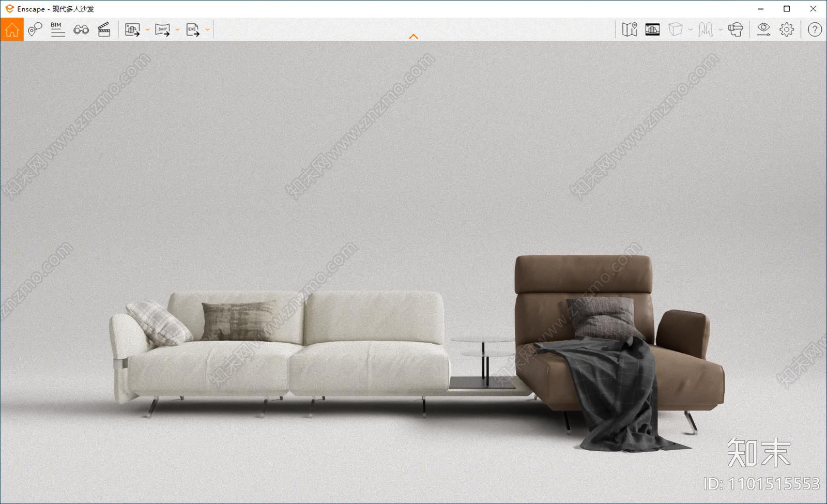Viewport: 827px width, 504px height.
Task: Click the 360 panorama export icon
Action: tap(163, 29)
